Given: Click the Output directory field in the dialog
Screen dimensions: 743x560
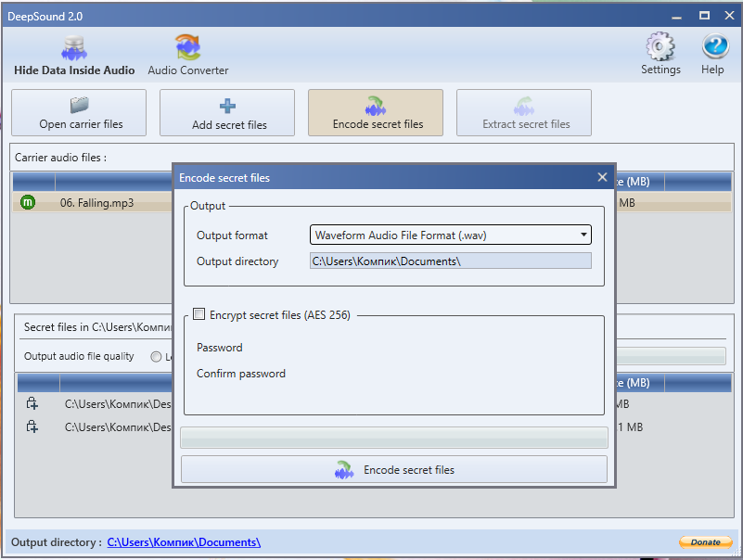Looking at the screenshot, I should 451,261.
